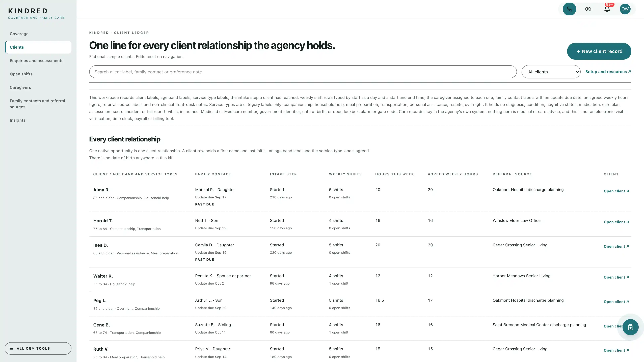
Task: Click the search clients input field
Action: [x=303, y=72]
